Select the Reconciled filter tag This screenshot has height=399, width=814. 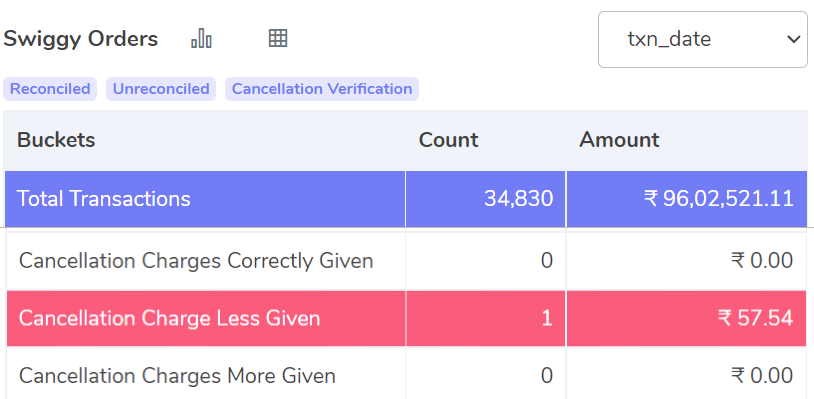(x=50, y=89)
